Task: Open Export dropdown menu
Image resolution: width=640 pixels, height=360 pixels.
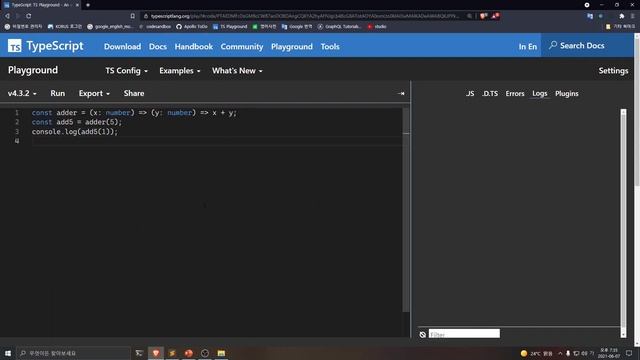Action: pyautogui.click(x=94, y=93)
